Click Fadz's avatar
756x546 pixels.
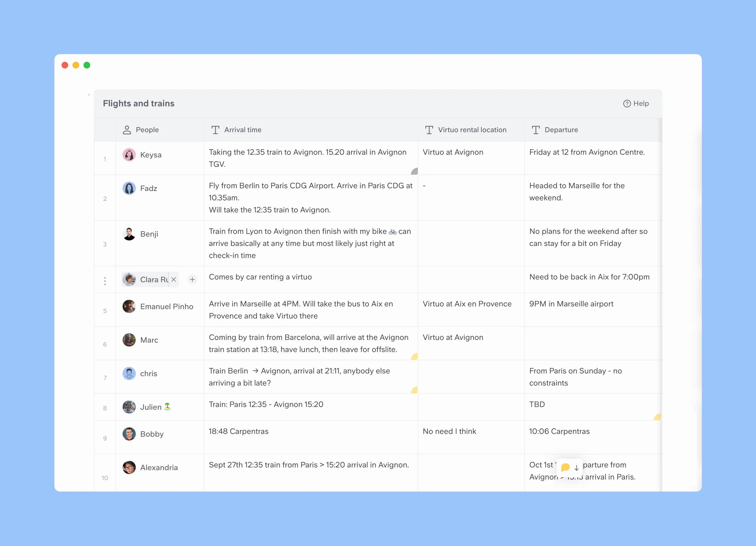pyautogui.click(x=129, y=188)
